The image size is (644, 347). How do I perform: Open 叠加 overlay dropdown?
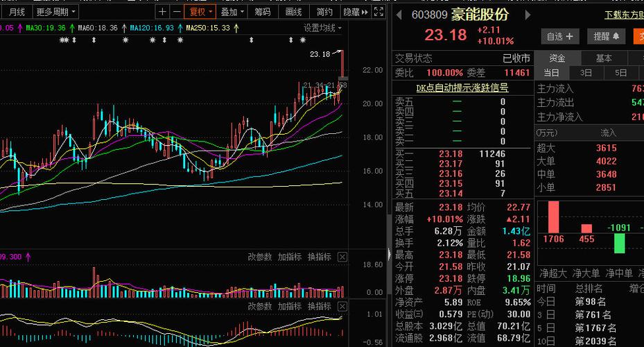(232, 12)
